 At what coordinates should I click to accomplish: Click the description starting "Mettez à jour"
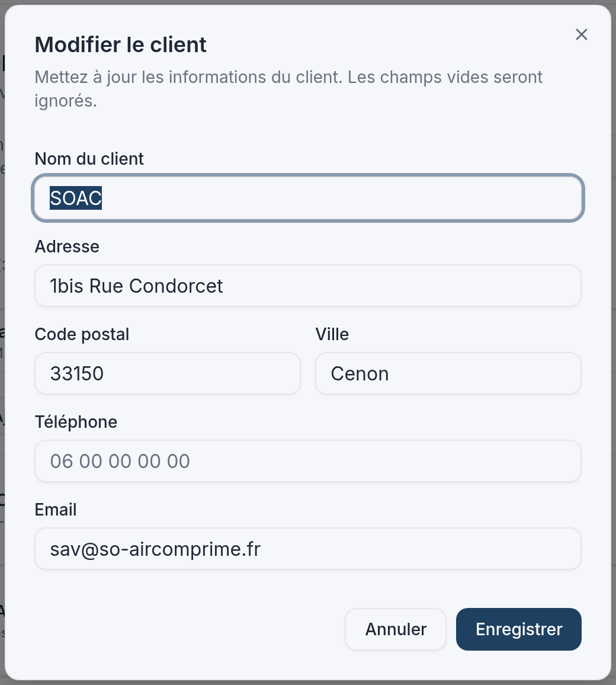(x=288, y=89)
